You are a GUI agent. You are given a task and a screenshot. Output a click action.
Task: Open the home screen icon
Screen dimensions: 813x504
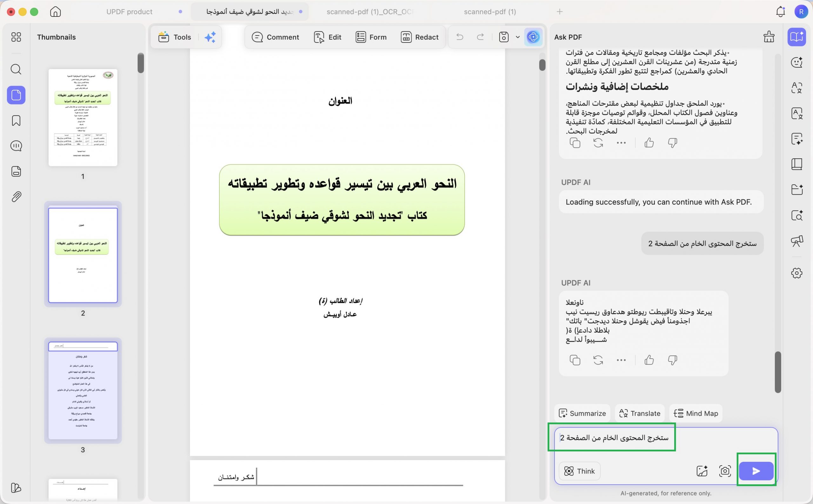tap(55, 12)
